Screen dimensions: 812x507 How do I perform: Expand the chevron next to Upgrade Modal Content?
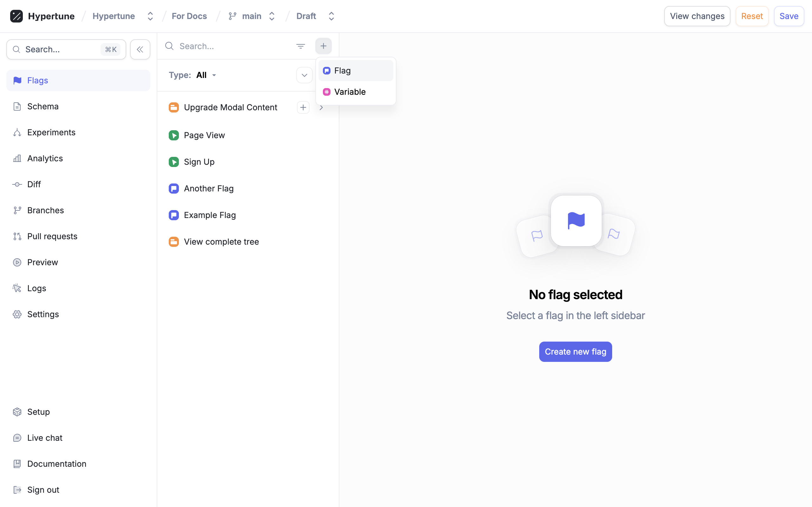coord(321,108)
